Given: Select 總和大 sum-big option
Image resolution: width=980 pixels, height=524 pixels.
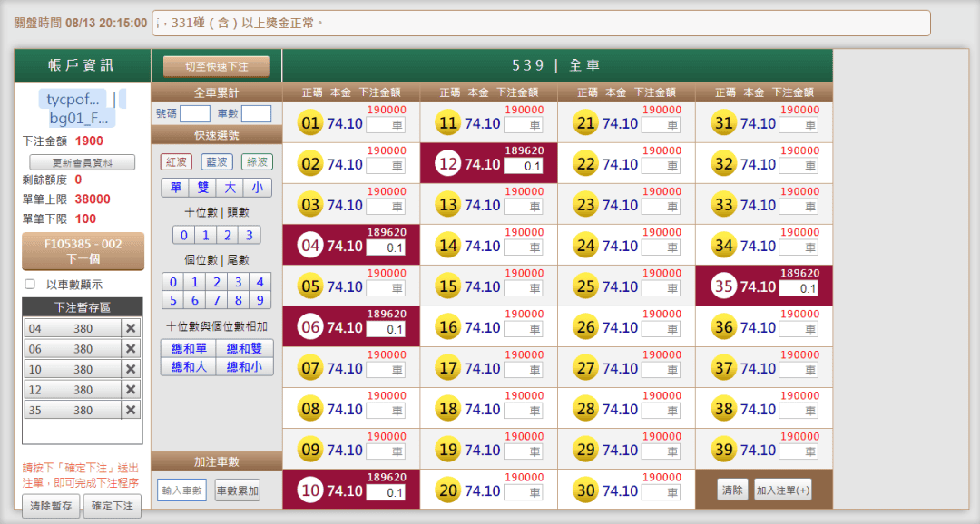Looking at the screenshot, I should pyautogui.click(x=189, y=366).
